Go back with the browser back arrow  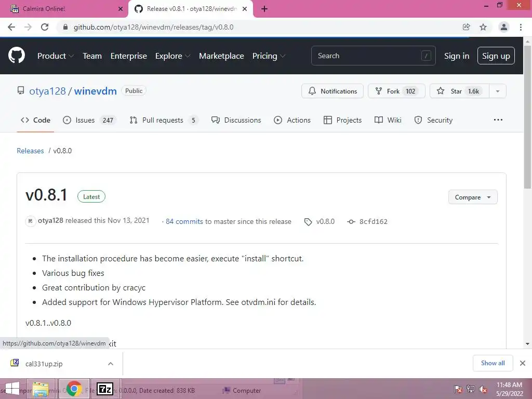pyautogui.click(x=11, y=27)
